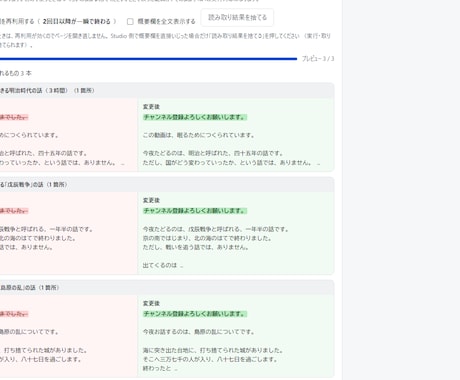The height and width of the screenshot is (380, 460).
Task: Click red struck-through text in 島原の乱 card
Action: pyautogui.click(x=14, y=314)
